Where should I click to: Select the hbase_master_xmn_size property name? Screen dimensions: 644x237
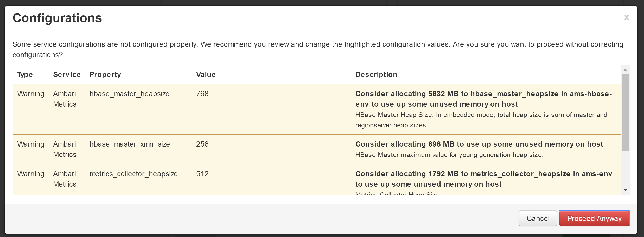click(x=130, y=144)
